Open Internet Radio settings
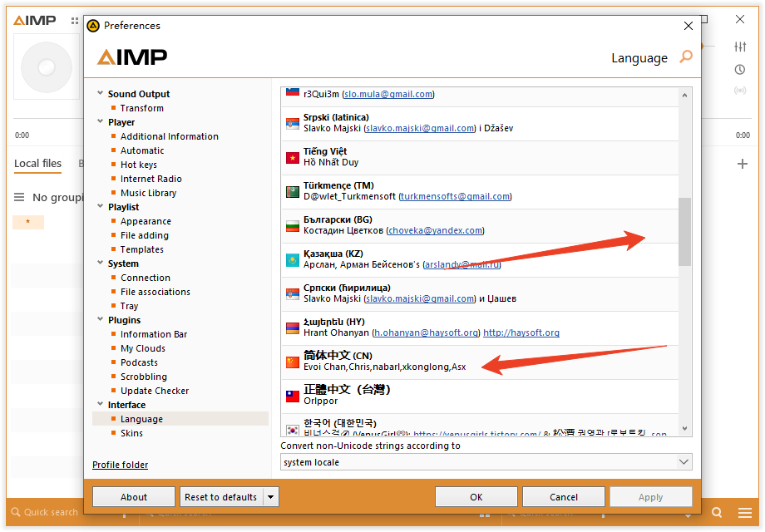The image size is (765, 532). point(151,179)
